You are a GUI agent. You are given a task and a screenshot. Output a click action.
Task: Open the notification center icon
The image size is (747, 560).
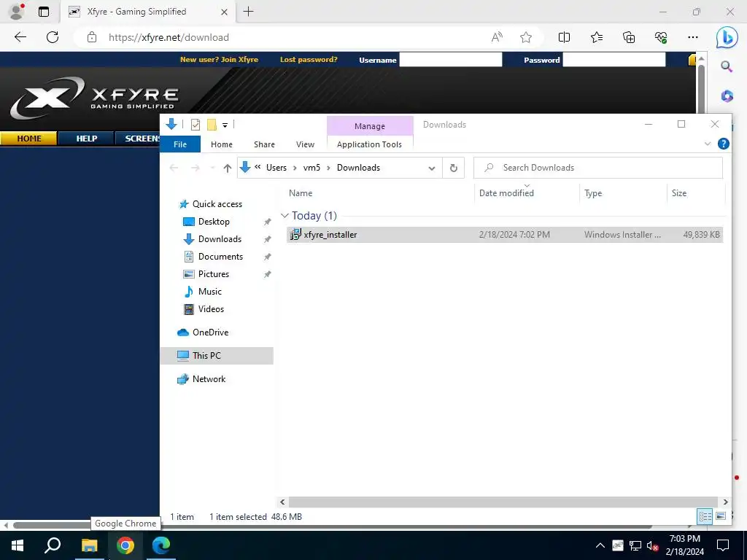(723, 545)
